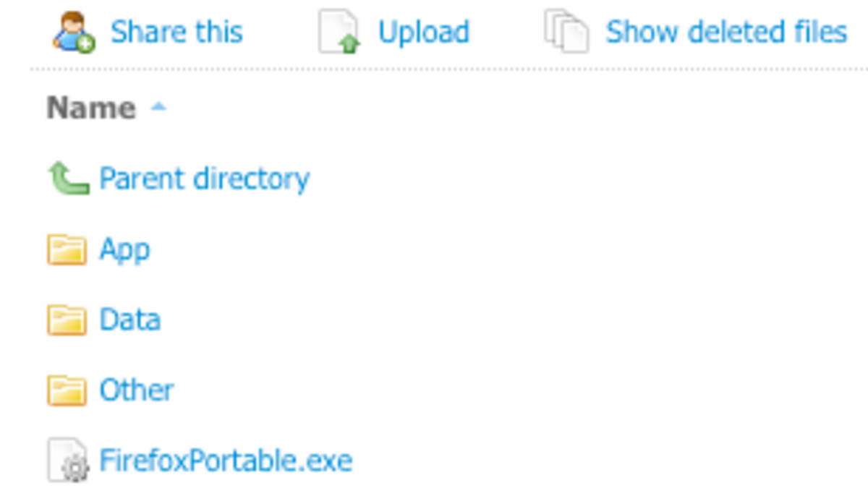Click the Other folder icon
This screenshot has height=488, width=868.
[x=69, y=389]
